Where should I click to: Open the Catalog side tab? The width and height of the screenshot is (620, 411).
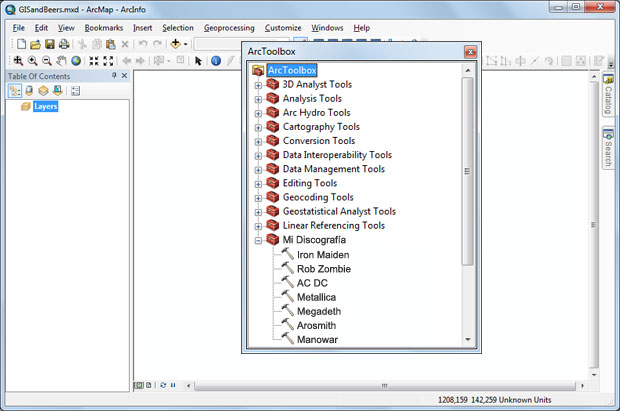point(608,94)
